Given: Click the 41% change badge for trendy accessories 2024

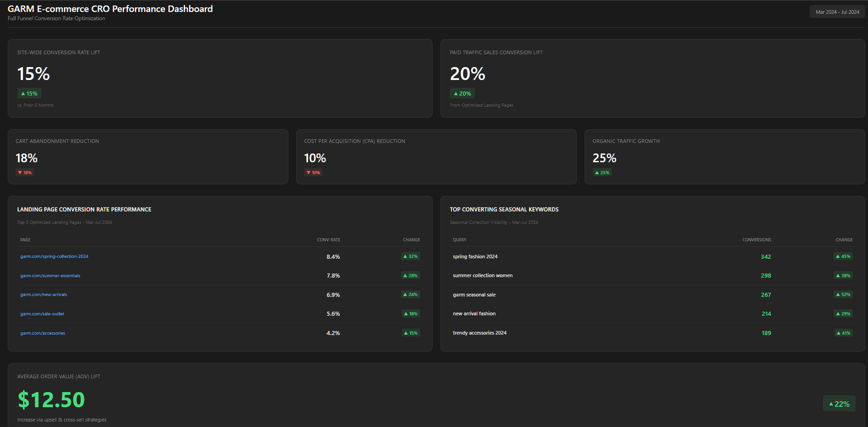Looking at the screenshot, I should tap(843, 333).
